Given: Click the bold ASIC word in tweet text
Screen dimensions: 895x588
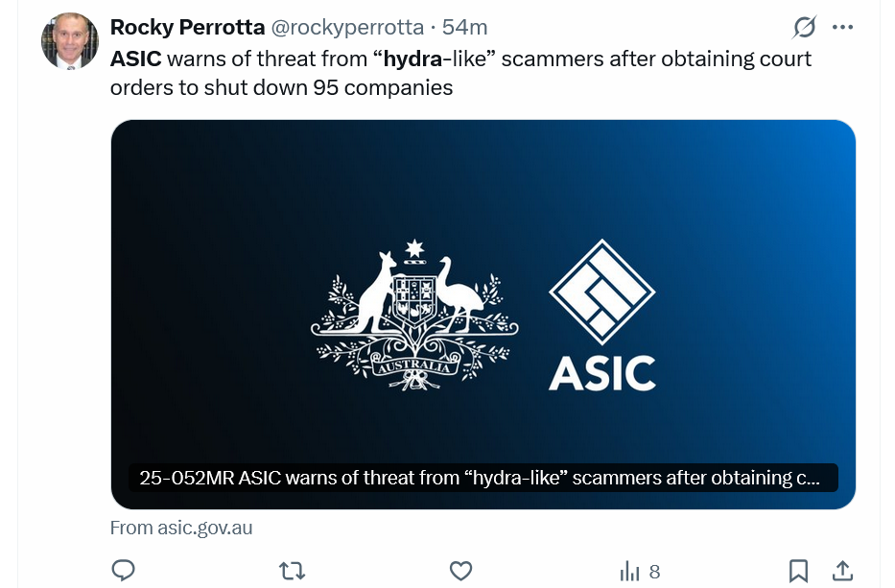Looking at the screenshot, I should 136,59.
